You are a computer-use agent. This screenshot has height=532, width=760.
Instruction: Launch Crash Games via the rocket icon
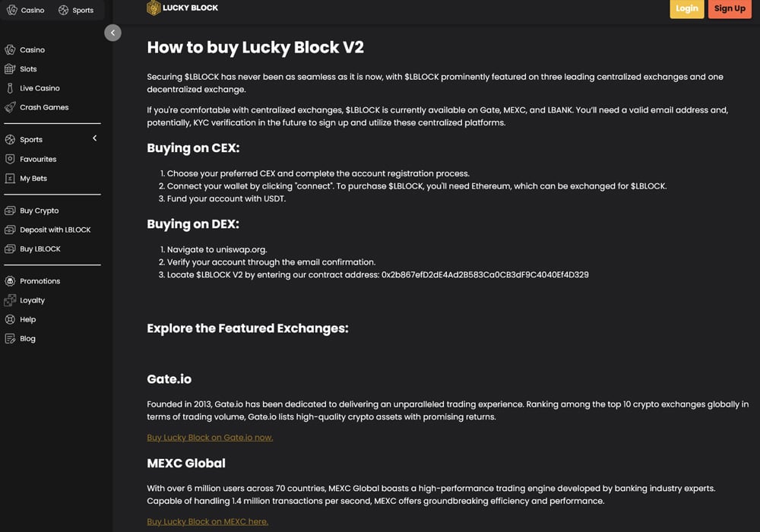coord(44,106)
